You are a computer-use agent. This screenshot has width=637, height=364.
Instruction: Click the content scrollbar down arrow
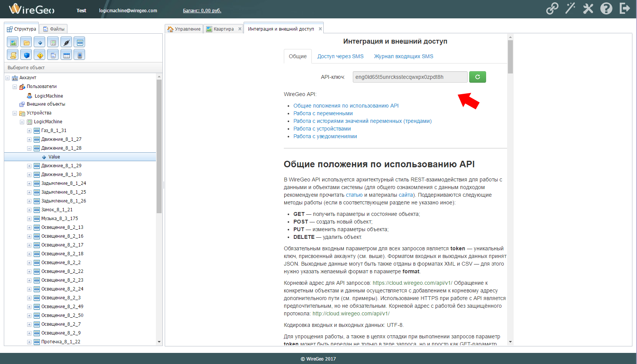tap(510, 342)
